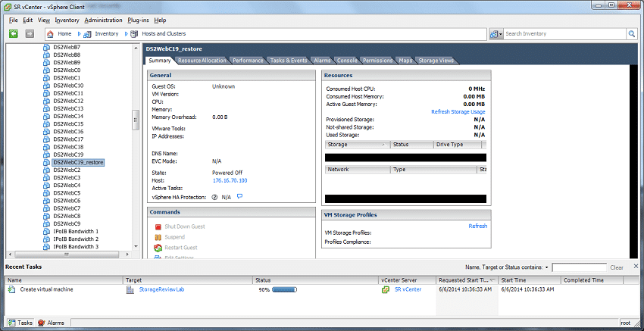
Task: Switch to the Console tab
Action: (347, 61)
